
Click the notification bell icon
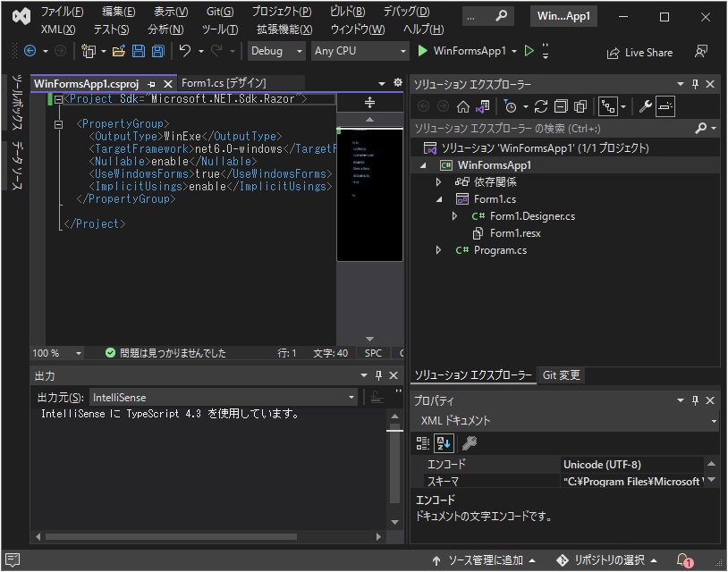pos(684,560)
